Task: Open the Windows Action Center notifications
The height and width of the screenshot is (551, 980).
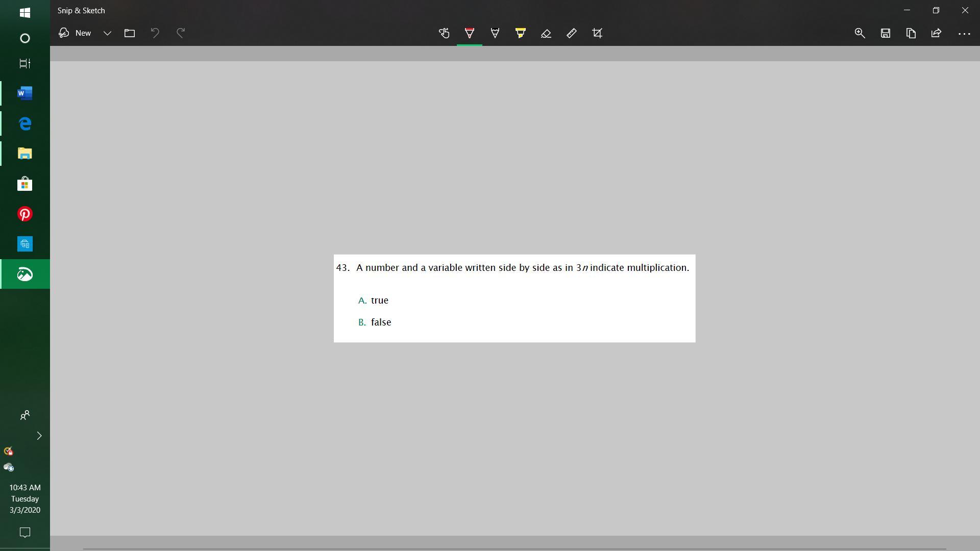Action: click(24, 532)
